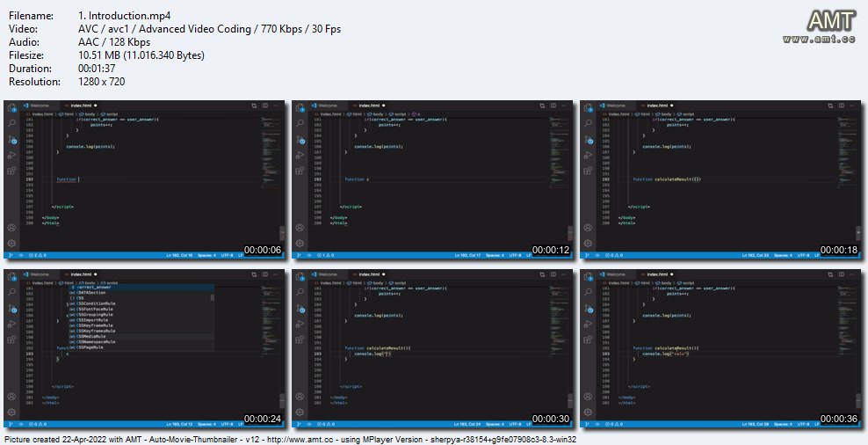Screen dimensions: 868x445
Task: Choose correct_answer suggestion in 00:00:24 thumbnail
Action: coord(141,287)
